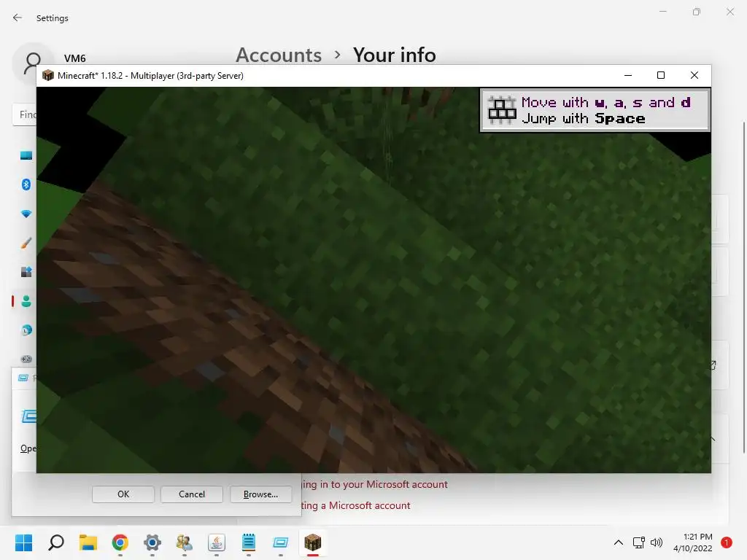The image size is (747, 560).
Task: Show hidden system tray icons chevron
Action: pos(619,542)
